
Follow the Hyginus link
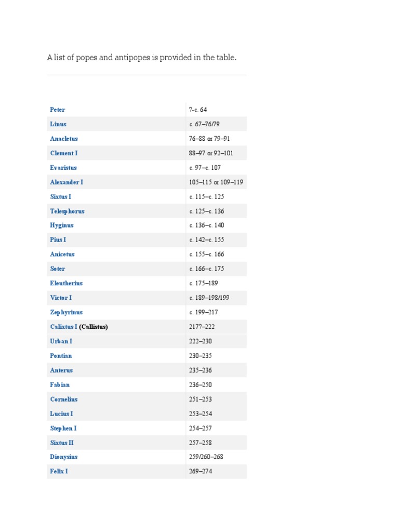tap(62, 225)
